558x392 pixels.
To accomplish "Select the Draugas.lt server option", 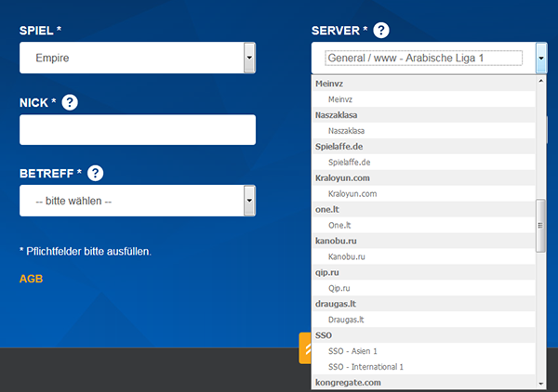I will coord(423,320).
